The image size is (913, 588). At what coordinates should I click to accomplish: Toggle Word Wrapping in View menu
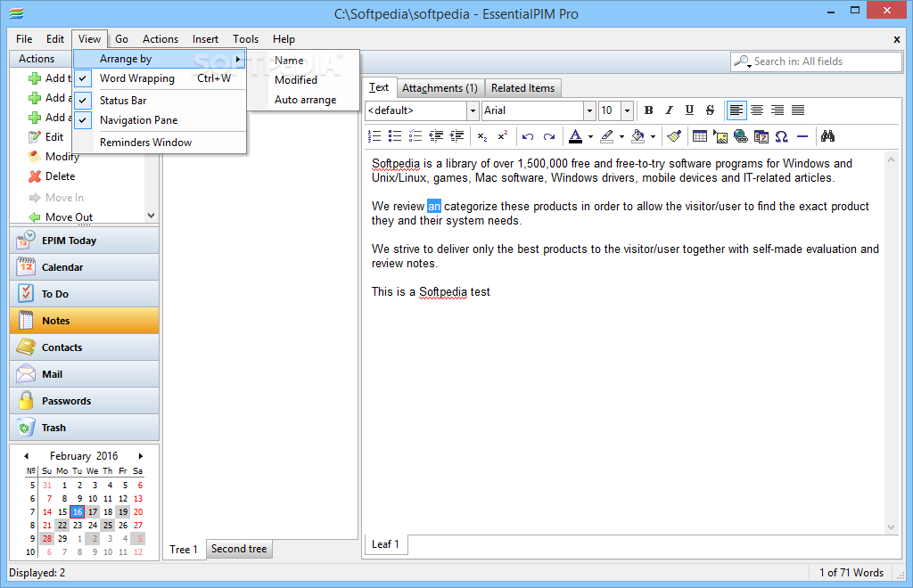coord(160,78)
